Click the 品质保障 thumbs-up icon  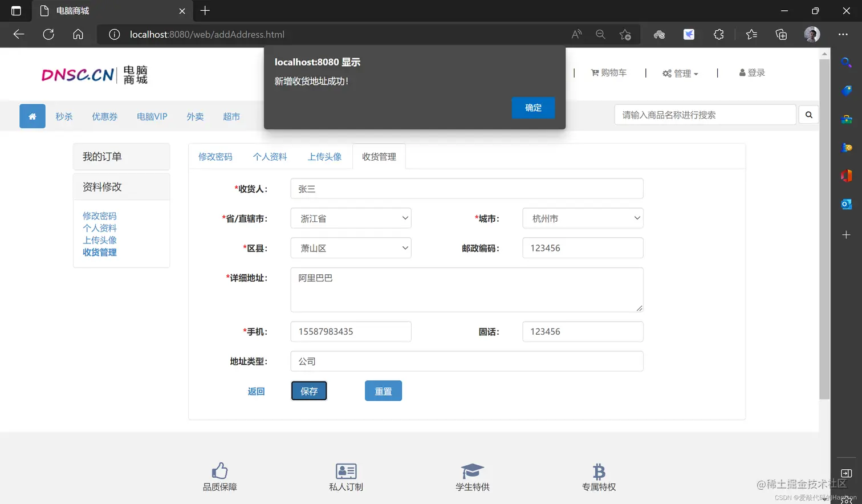click(220, 469)
